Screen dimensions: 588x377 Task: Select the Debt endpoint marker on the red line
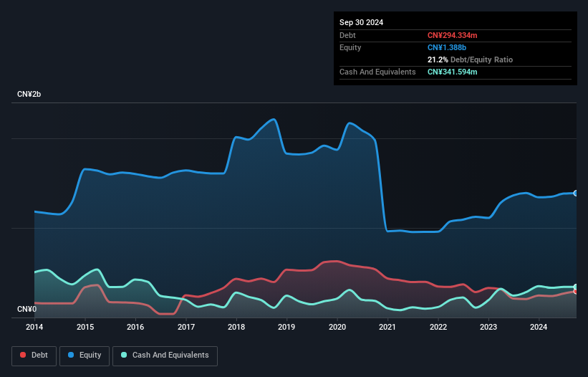576,292
